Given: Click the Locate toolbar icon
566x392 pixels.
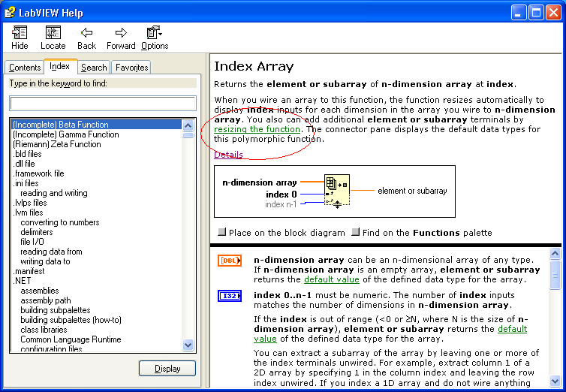Looking at the screenshot, I should point(53,33).
